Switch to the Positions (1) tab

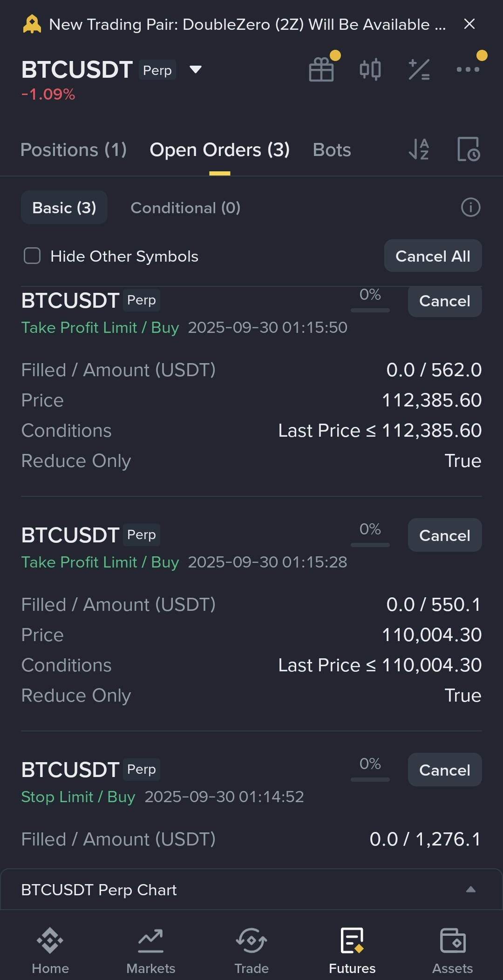74,150
